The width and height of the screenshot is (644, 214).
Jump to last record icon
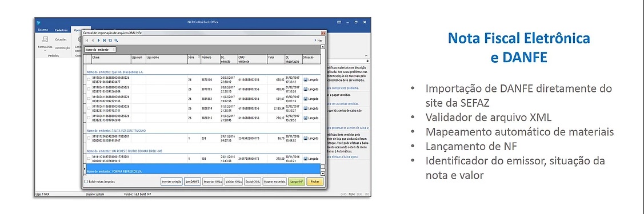pos(105,40)
